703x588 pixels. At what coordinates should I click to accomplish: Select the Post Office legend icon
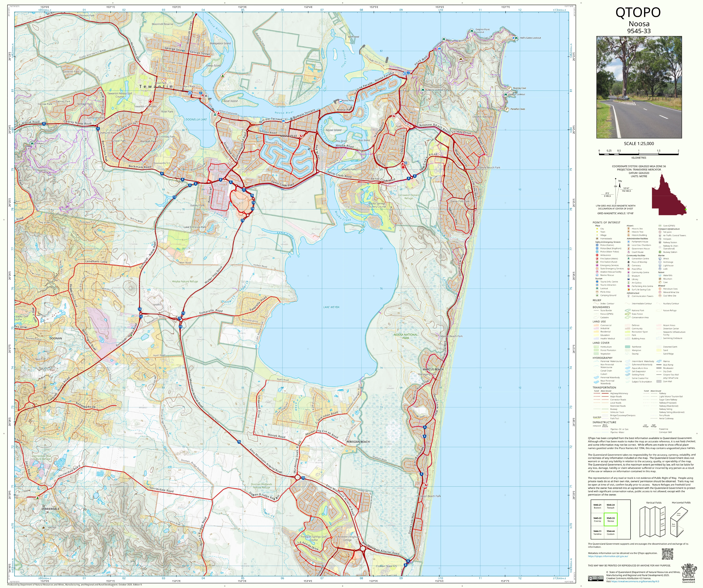pos(628,269)
